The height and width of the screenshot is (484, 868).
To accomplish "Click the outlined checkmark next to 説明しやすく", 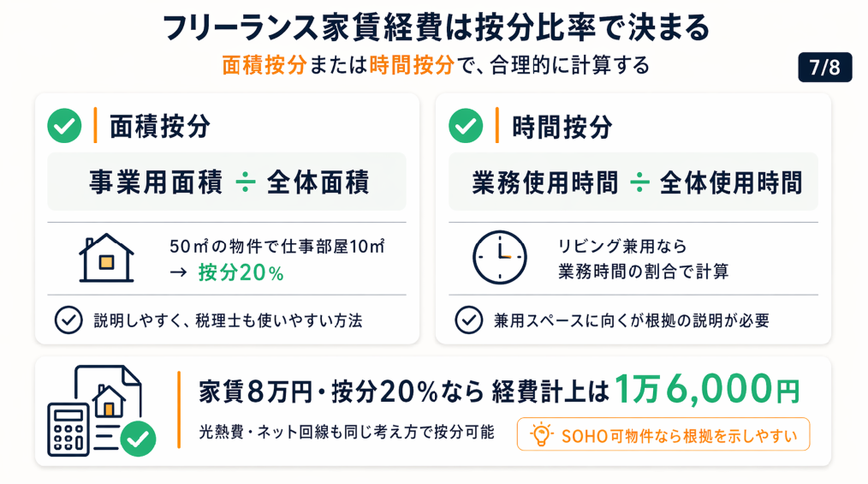I will pyautogui.click(x=68, y=320).
